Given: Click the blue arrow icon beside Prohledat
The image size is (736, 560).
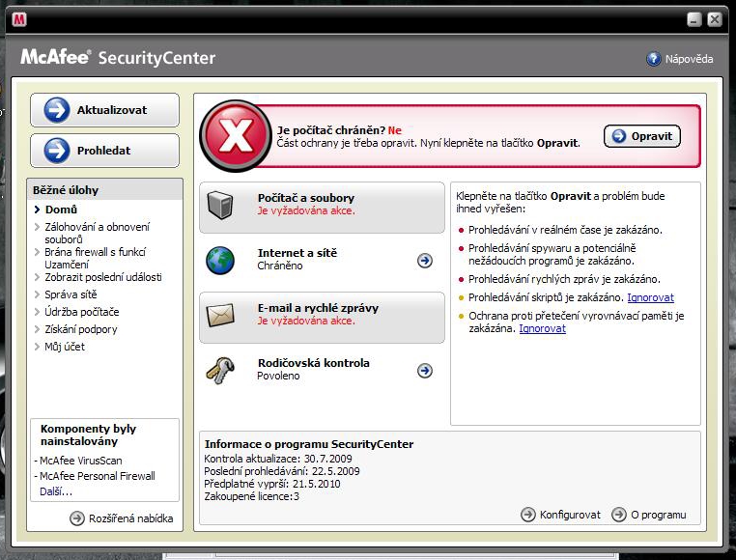Looking at the screenshot, I should coord(57,151).
